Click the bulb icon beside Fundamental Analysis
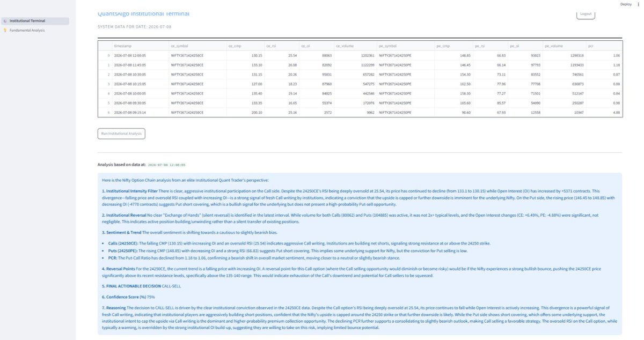Image resolution: width=644 pixels, height=340 pixels. 5,30
